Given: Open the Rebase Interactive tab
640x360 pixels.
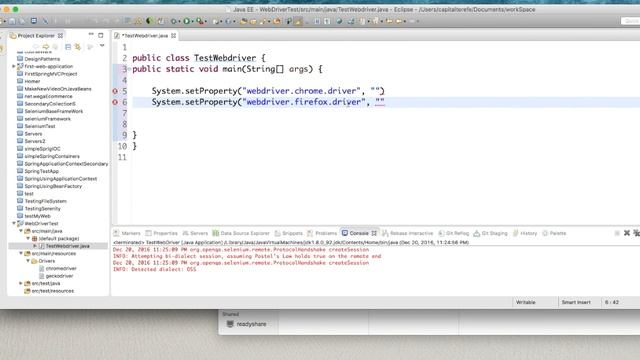Looking at the screenshot, I should pyautogui.click(x=407, y=233).
